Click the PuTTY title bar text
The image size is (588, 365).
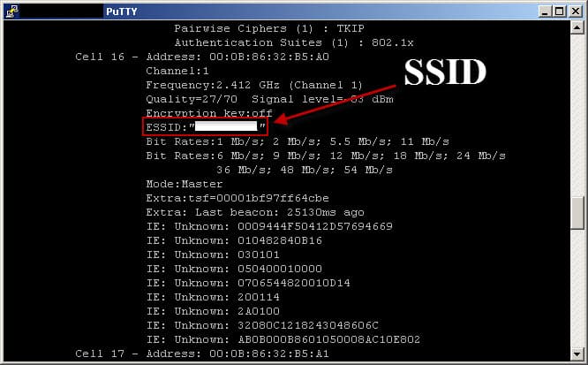[122, 11]
